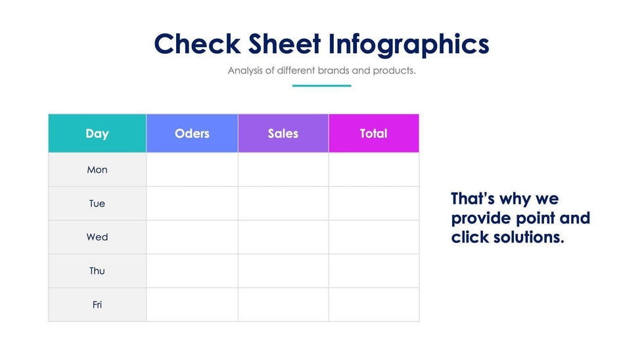Click the Tue row label
Image resolution: width=644 pixels, height=362 pixels.
[97, 204]
